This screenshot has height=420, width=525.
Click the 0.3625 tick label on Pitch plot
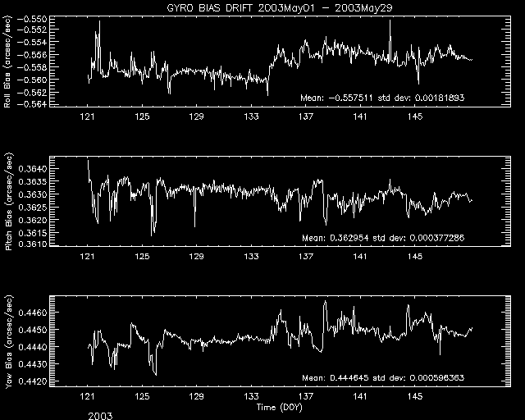[33, 207]
